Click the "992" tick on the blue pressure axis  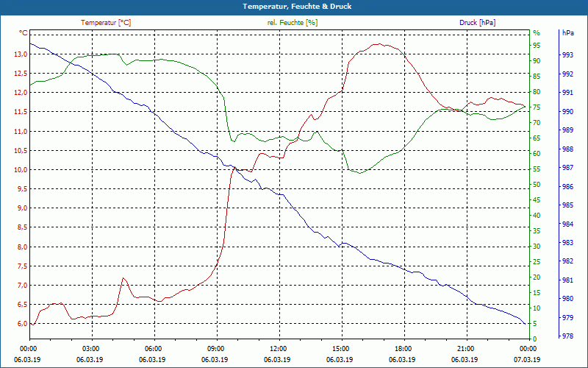pos(567,74)
